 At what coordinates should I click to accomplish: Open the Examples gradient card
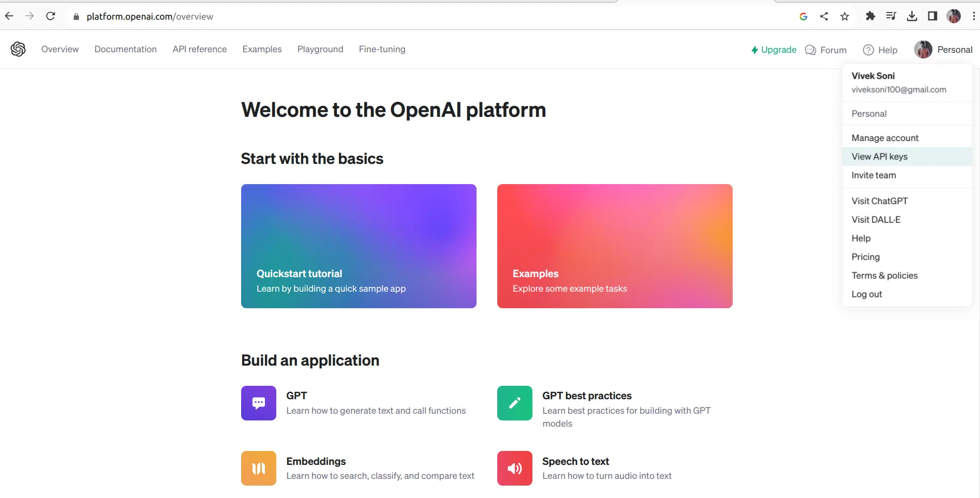(x=615, y=246)
